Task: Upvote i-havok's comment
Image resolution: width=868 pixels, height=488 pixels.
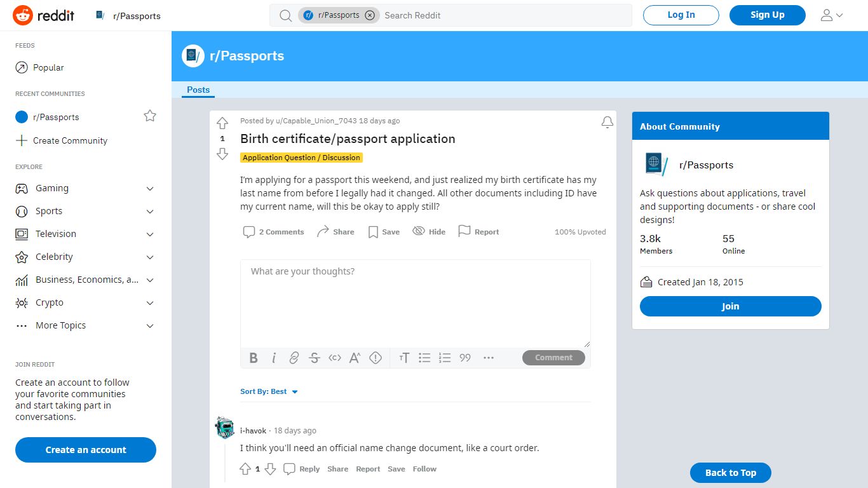Action: [245, 469]
